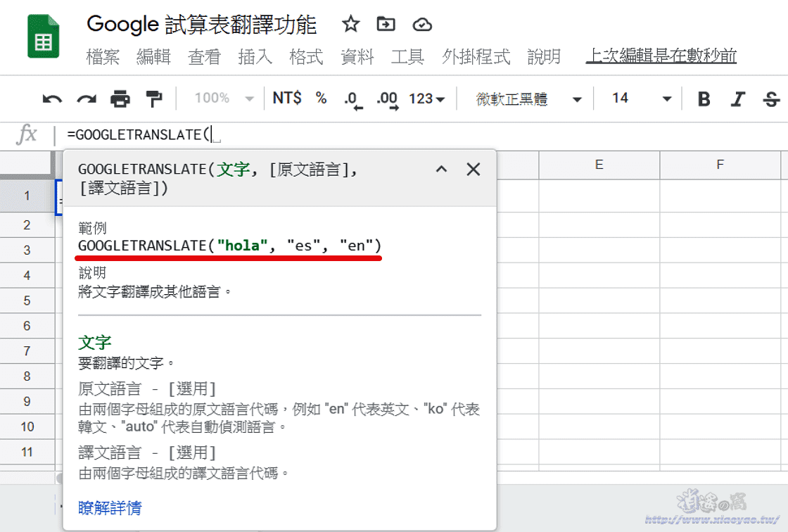This screenshot has height=532, width=788.
Task: Open the last edit history link
Action: [661, 56]
